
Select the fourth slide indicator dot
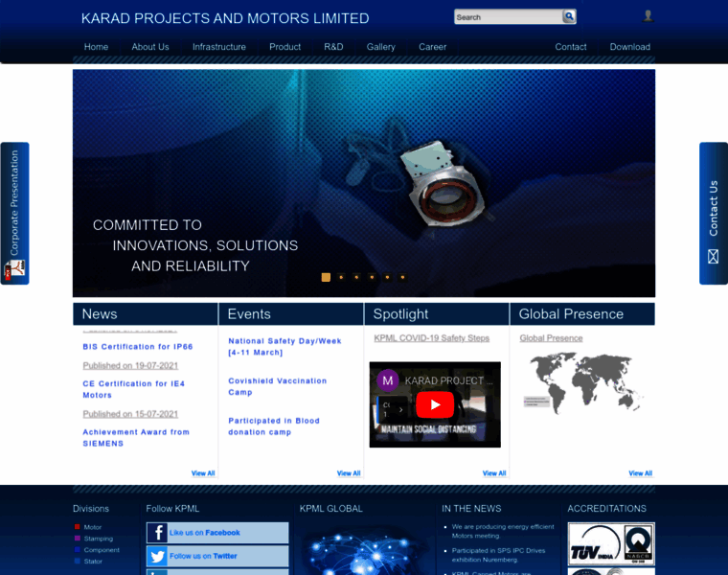click(x=372, y=277)
